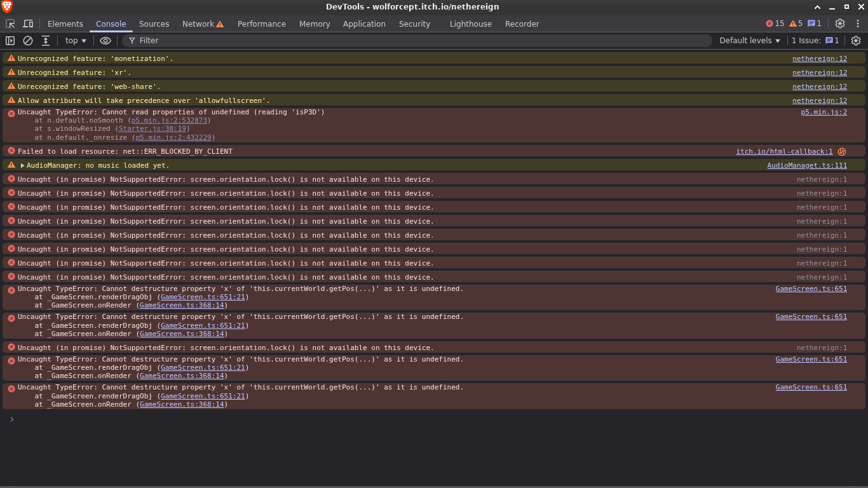Click the Brave lion icon in the title bar
Image resolution: width=868 pixels, height=488 pixels.
point(7,6)
